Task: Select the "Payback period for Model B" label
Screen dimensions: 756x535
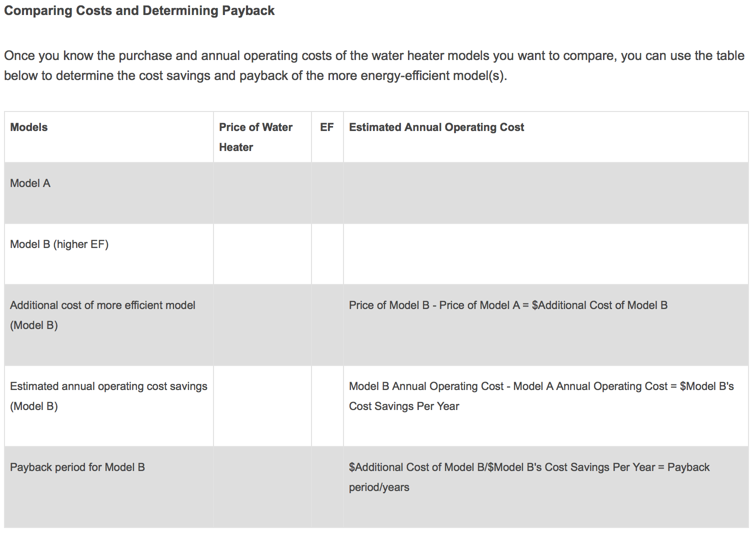Action: 77,467
